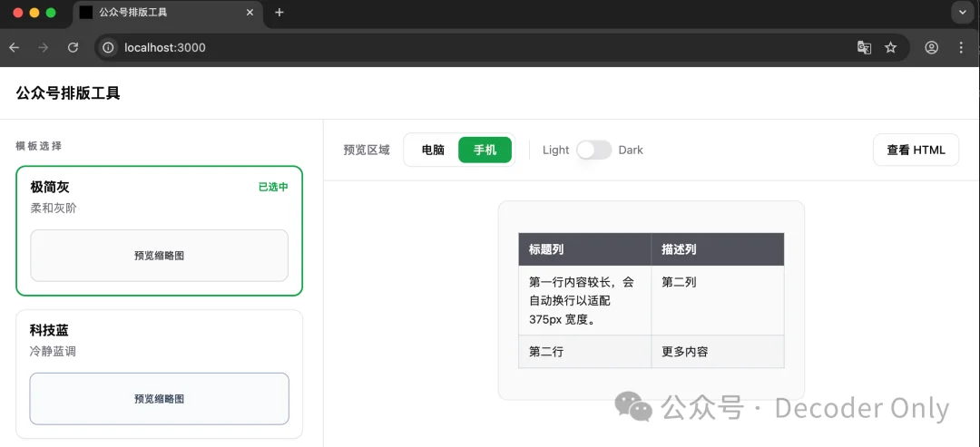Select the 科技蓝 template card
980x447 pixels.
[160, 374]
